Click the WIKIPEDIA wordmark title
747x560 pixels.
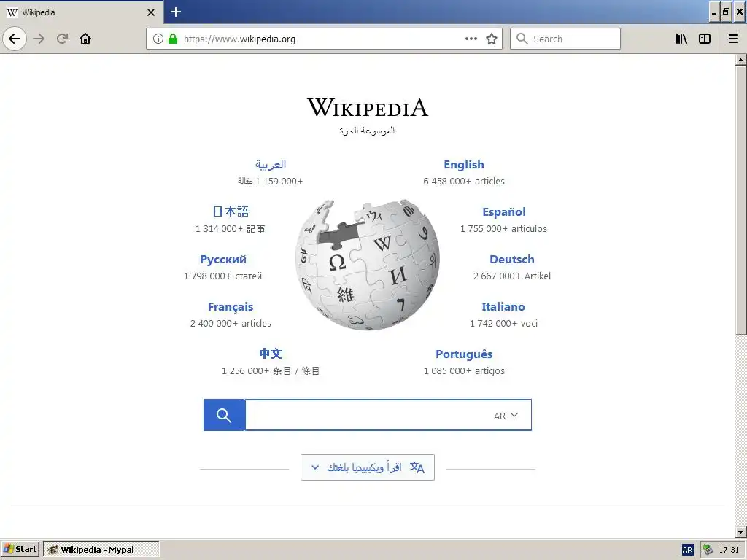(368, 107)
